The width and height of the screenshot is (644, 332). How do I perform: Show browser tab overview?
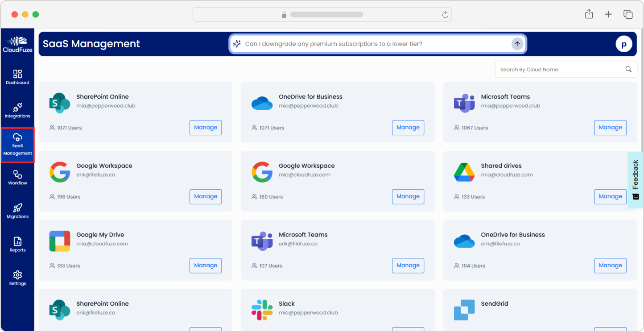point(628,14)
